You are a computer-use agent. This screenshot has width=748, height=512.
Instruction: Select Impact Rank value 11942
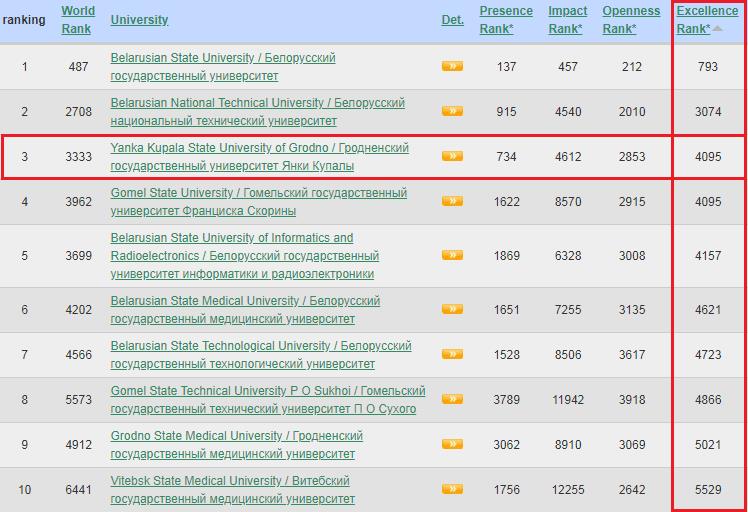point(568,399)
